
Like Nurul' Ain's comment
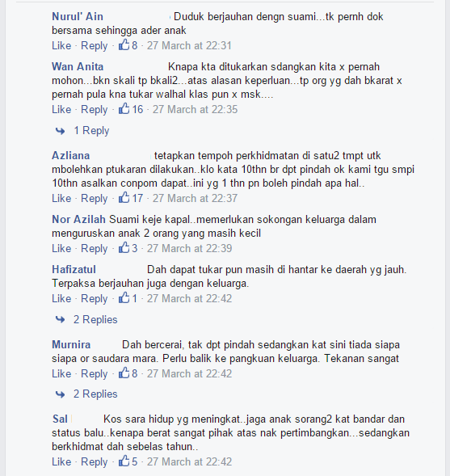pos(61,45)
